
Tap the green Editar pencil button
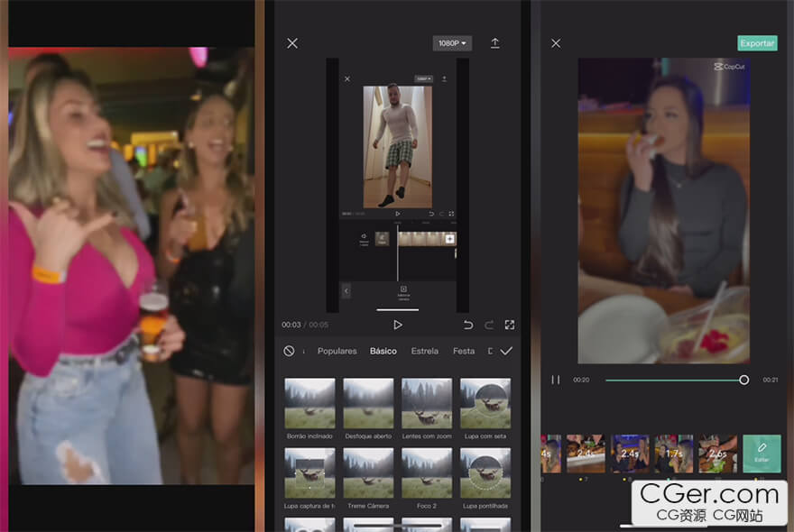[762, 454]
